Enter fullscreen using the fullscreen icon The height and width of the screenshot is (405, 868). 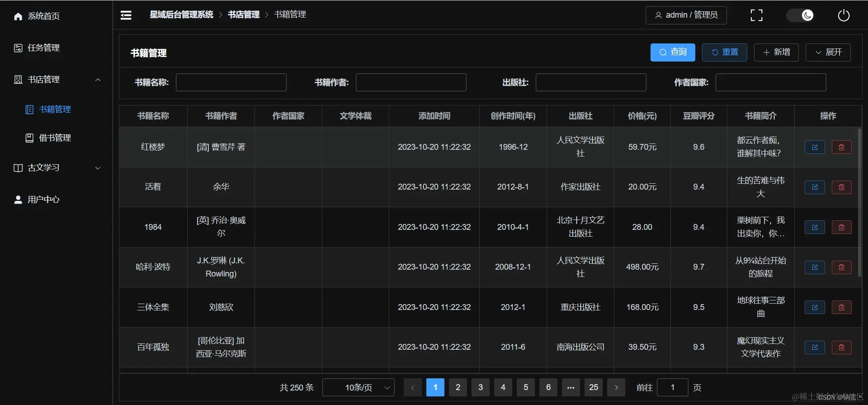(x=756, y=15)
